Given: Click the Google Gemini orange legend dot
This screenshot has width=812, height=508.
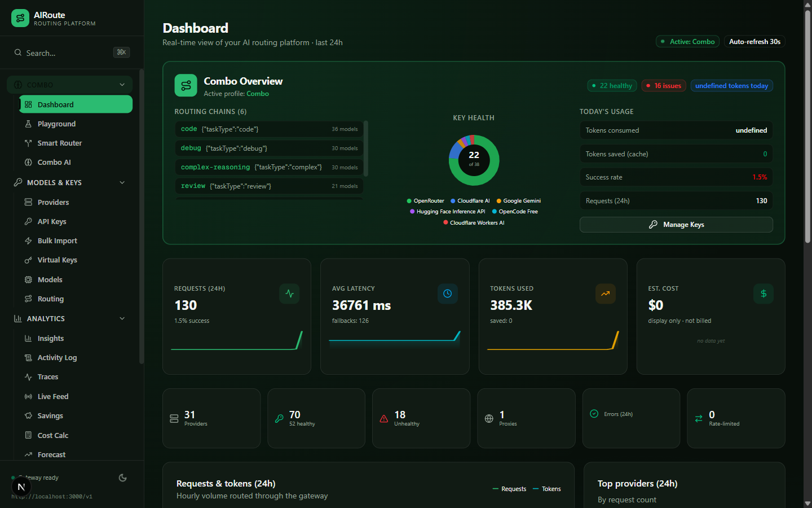Looking at the screenshot, I should (499, 201).
